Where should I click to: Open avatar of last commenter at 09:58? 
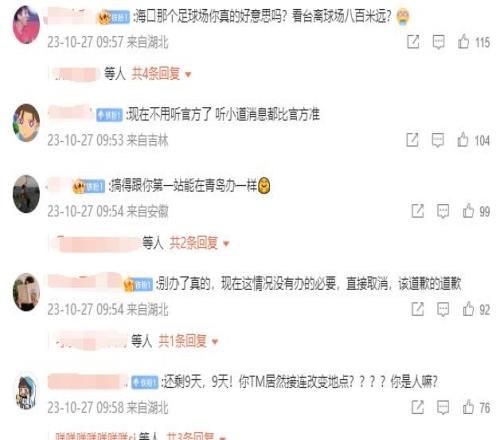26,392
